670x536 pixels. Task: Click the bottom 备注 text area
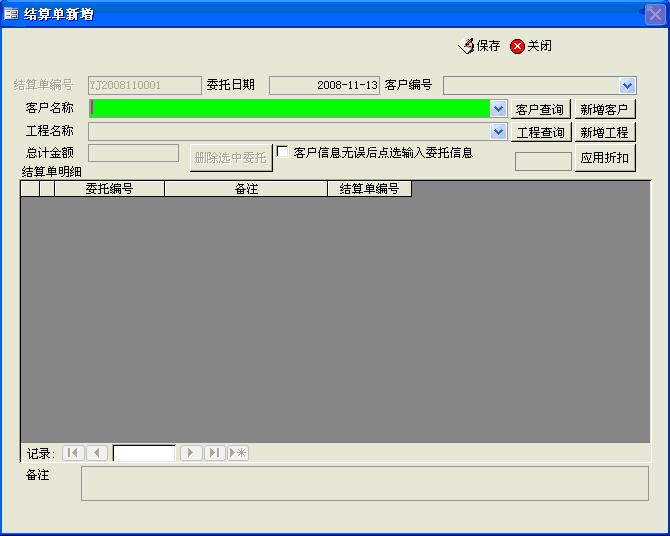coord(364,483)
